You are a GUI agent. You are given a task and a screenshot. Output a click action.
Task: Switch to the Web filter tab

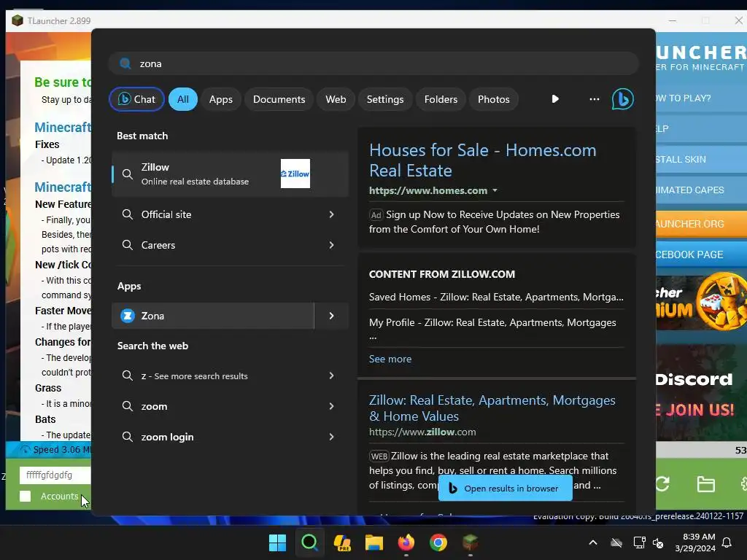[336, 99]
